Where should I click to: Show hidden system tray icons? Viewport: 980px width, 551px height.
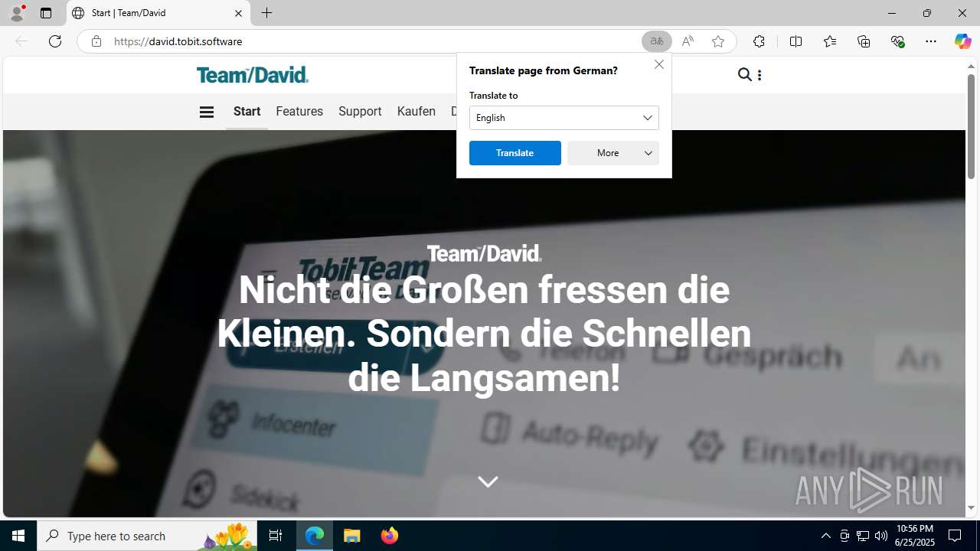pyautogui.click(x=825, y=536)
